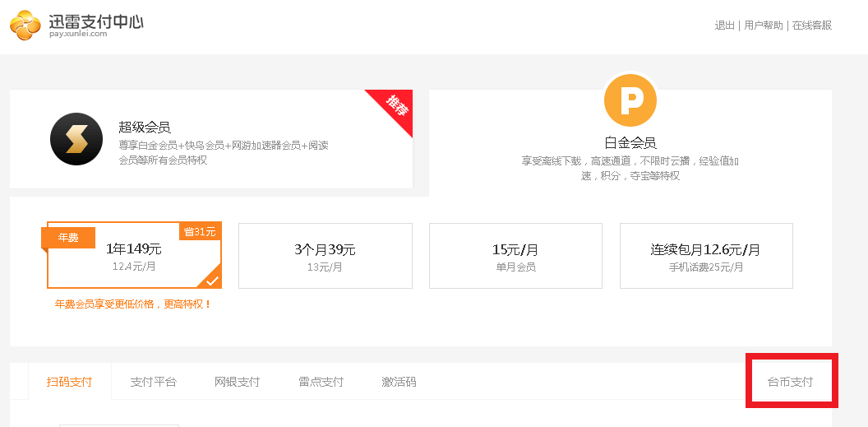Select the 连续包月12.6元/月 plan

tap(706, 256)
